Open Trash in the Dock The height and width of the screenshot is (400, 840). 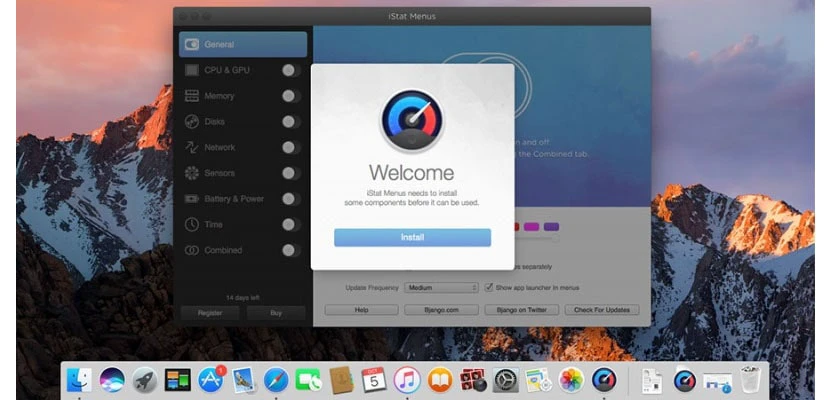point(750,380)
